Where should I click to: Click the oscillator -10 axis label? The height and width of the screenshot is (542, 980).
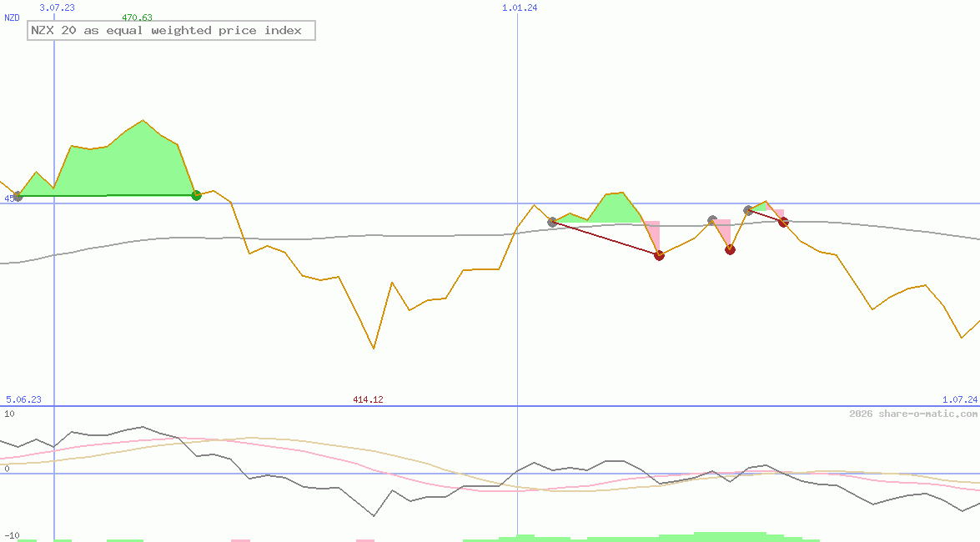(x=12, y=536)
